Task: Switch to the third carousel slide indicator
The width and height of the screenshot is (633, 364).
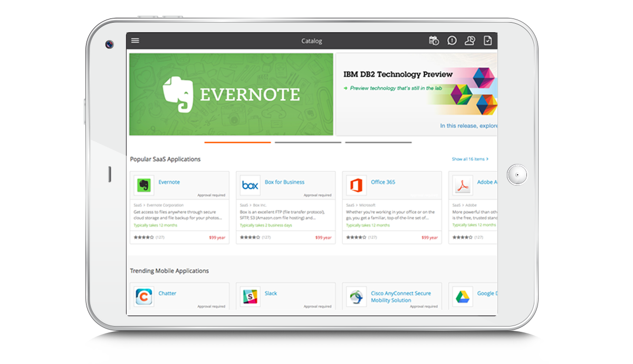Action: 378,142
